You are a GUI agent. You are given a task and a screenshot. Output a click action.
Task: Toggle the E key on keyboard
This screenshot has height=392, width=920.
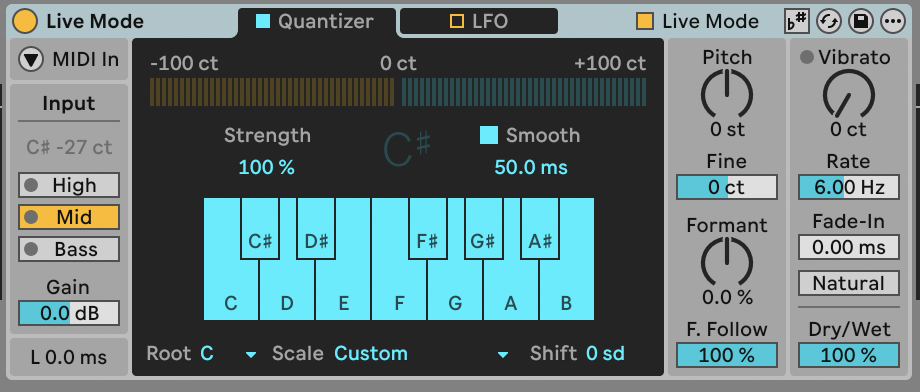coord(344,290)
